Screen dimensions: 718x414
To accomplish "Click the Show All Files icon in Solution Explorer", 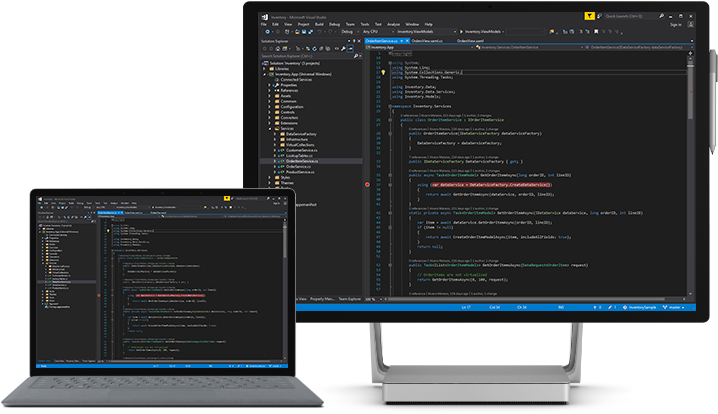I will tap(328, 49).
